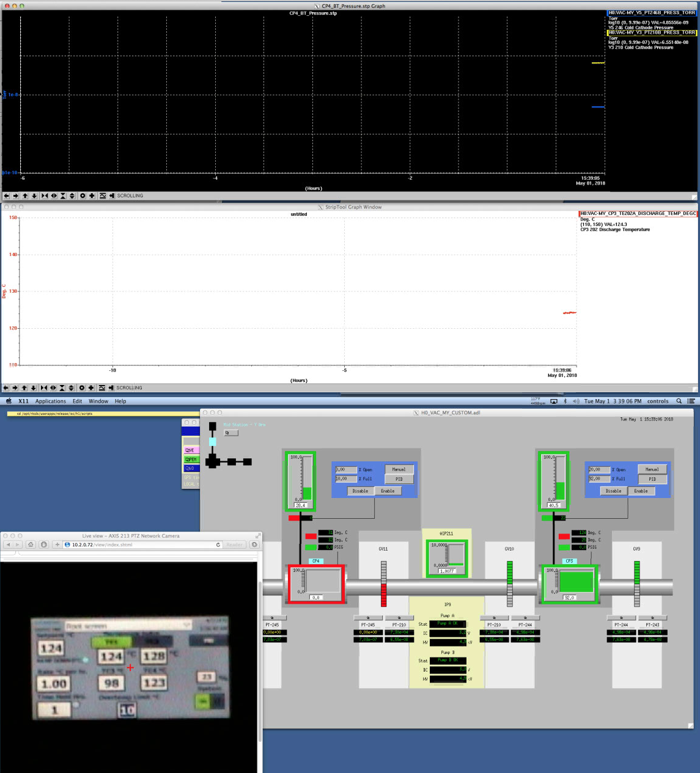Set CP3 level control to PID mode
Image resolution: width=700 pixels, height=773 pixels.
point(652,479)
